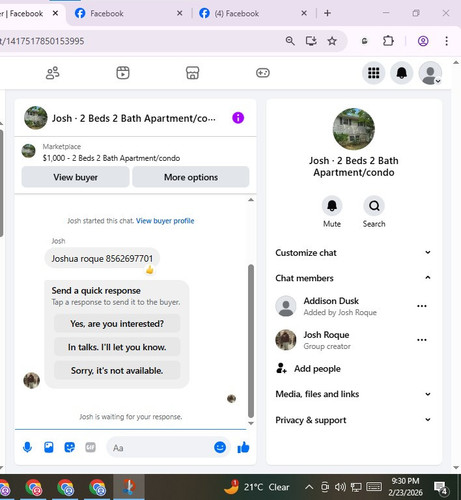
Task: Expand Customize chat section
Action: tap(353, 253)
